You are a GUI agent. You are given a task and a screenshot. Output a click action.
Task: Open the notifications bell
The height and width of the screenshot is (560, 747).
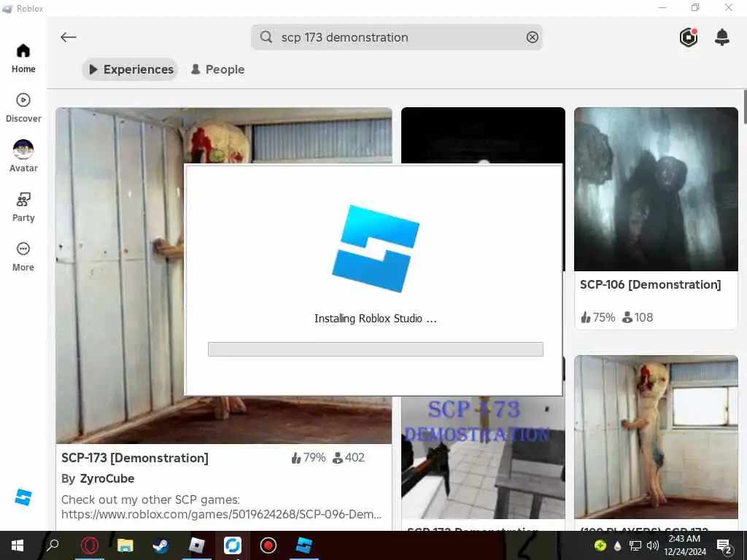click(x=722, y=37)
